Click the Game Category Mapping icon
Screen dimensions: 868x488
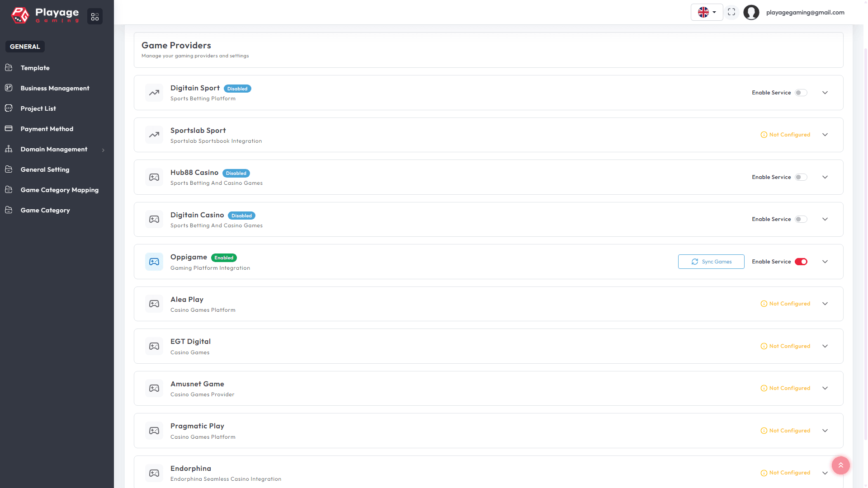point(9,190)
